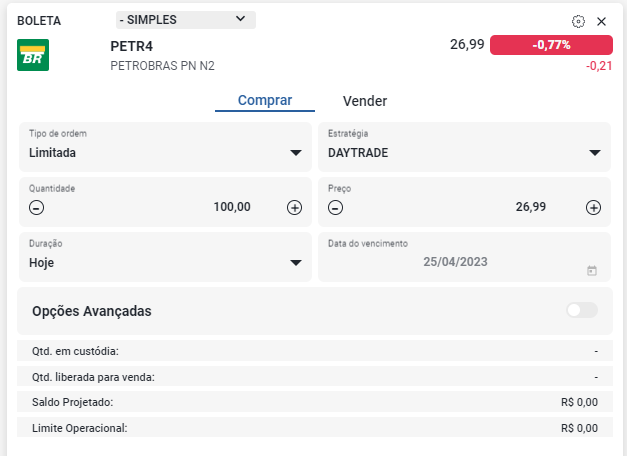Click the Petrobras BR logo
The width and height of the screenshot is (627, 456).
coord(33,55)
